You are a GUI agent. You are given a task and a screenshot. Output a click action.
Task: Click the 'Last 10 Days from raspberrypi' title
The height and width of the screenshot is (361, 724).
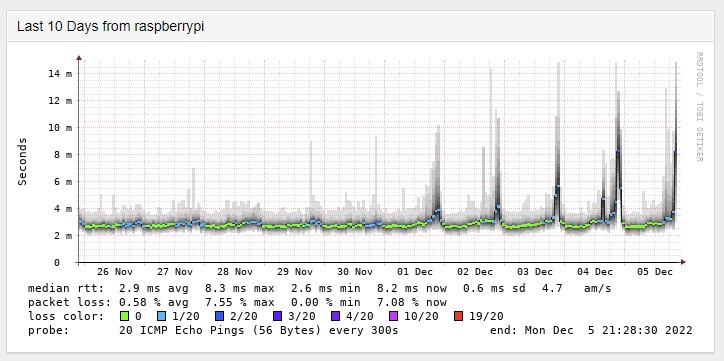[110, 27]
